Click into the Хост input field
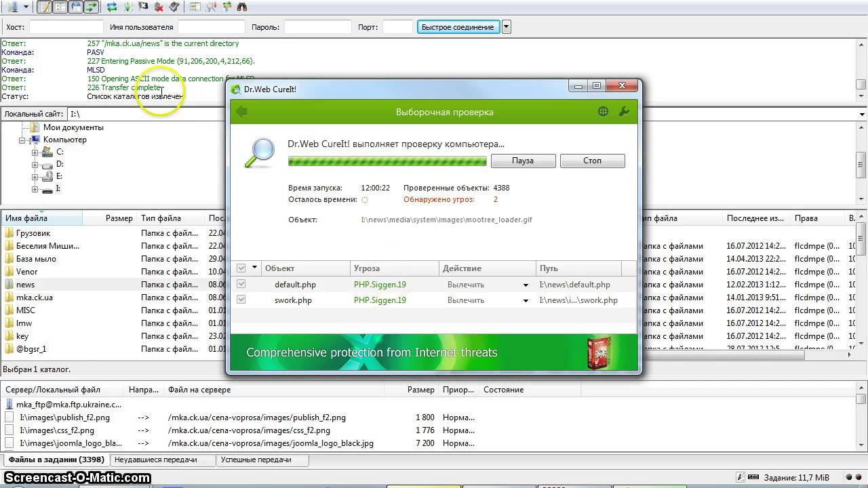 point(66,27)
